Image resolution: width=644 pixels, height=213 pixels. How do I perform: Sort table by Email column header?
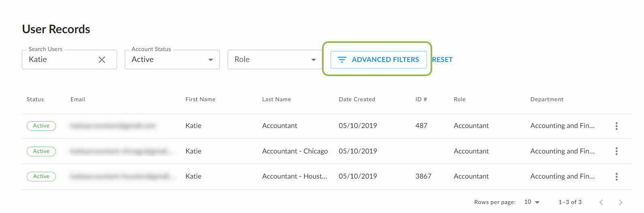78,99
